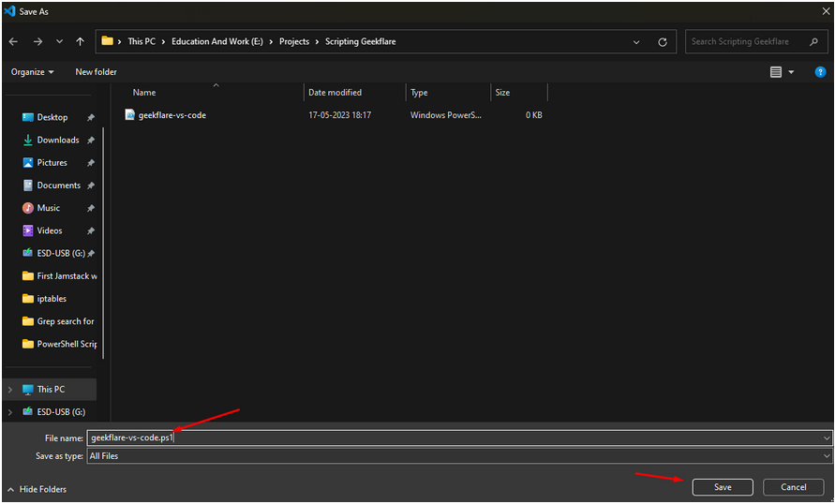Click Save button

[x=723, y=487]
